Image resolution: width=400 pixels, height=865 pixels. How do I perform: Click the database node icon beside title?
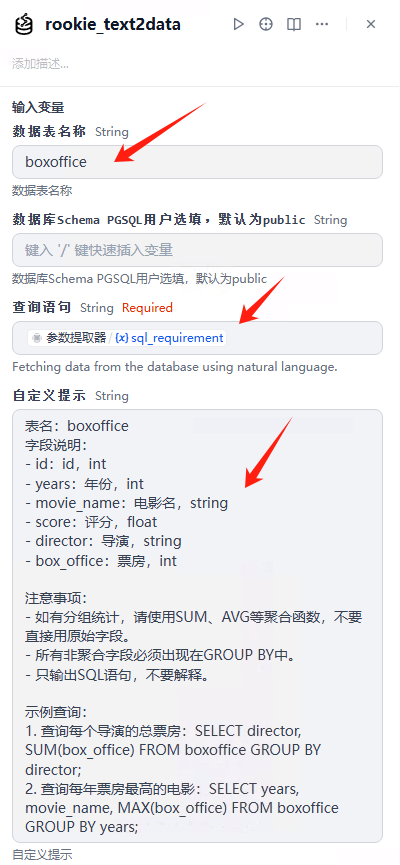24,24
